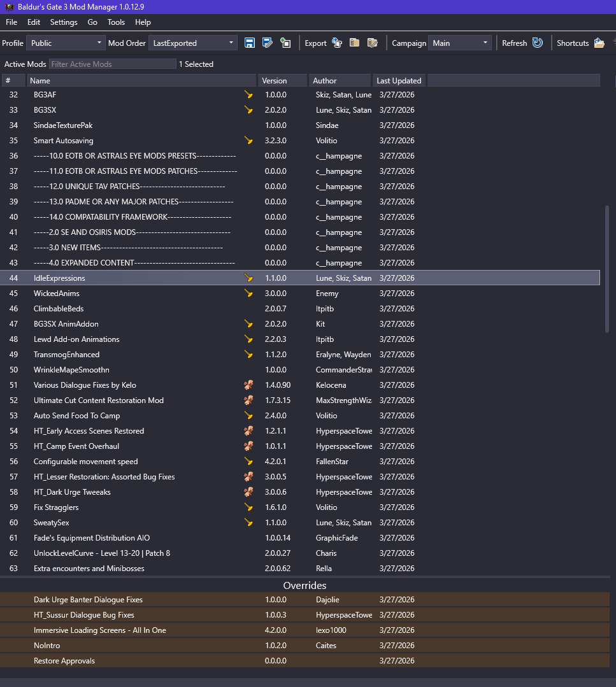The width and height of the screenshot is (616, 687).
Task: Open the Edit menu
Action: point(34,22)
